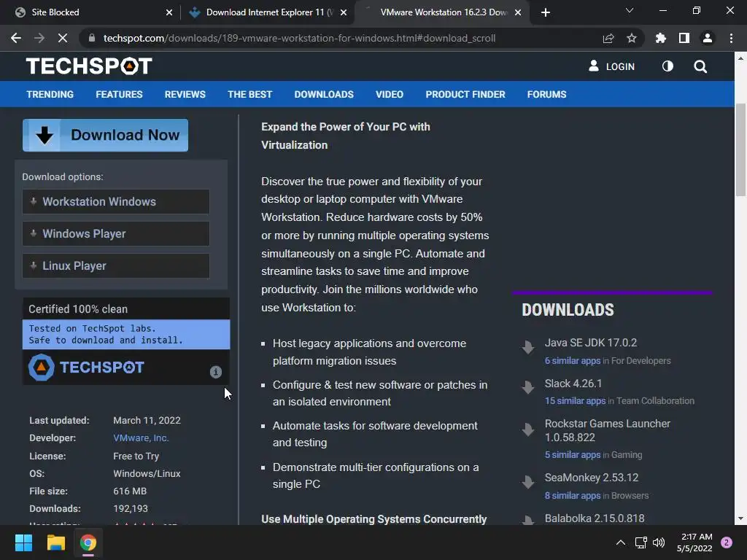Select the Linux Player download option

tap(116, 265)
